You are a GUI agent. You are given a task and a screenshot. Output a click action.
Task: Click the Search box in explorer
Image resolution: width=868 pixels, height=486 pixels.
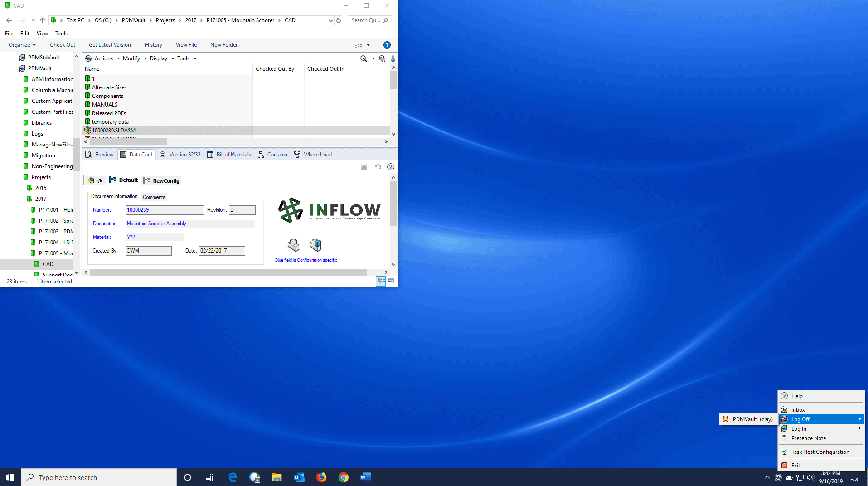point(370,20)
